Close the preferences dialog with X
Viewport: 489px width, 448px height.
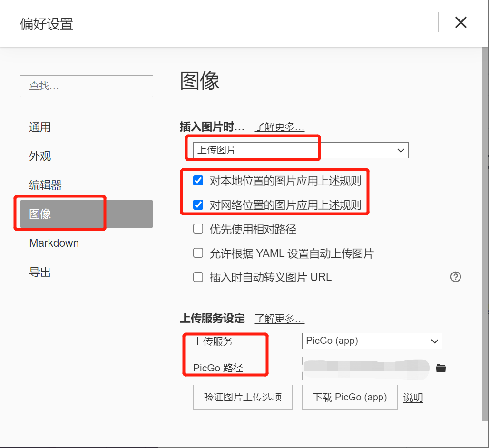[460, 22]
